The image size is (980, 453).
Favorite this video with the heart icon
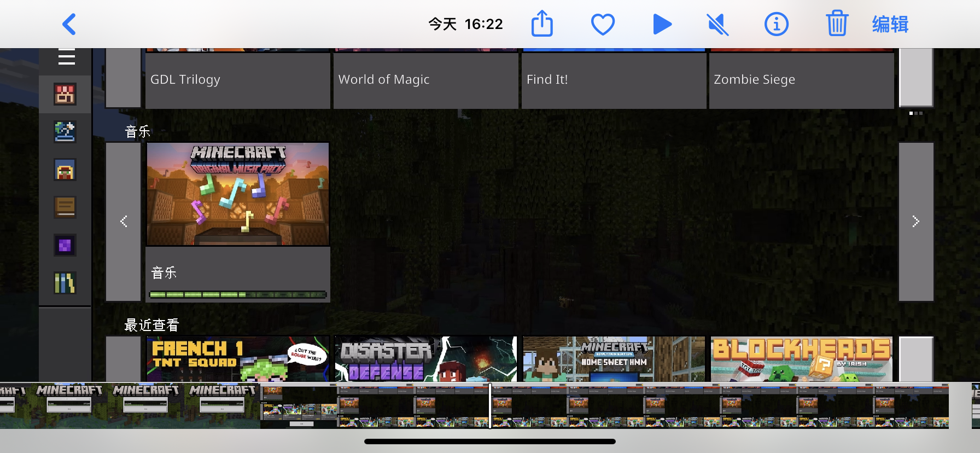(x=603, y=25)
